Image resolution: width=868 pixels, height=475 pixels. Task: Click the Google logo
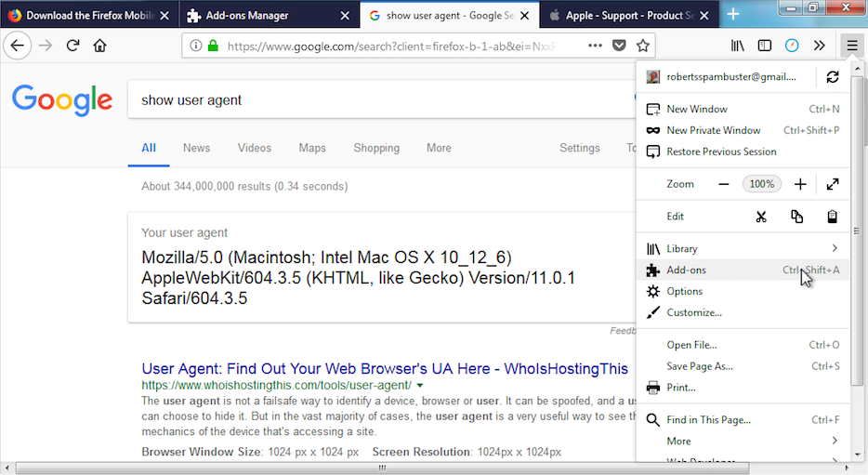[x=62, y=99]
